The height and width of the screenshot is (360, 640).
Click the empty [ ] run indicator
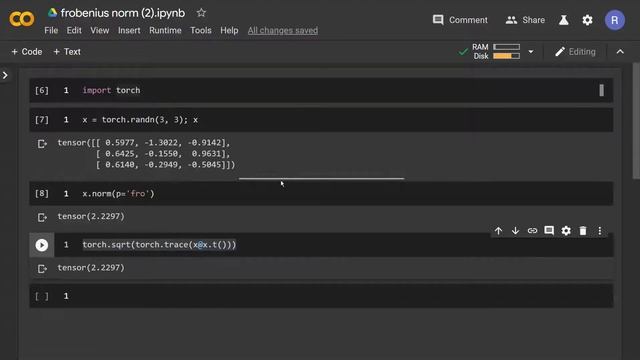[41, 296]
